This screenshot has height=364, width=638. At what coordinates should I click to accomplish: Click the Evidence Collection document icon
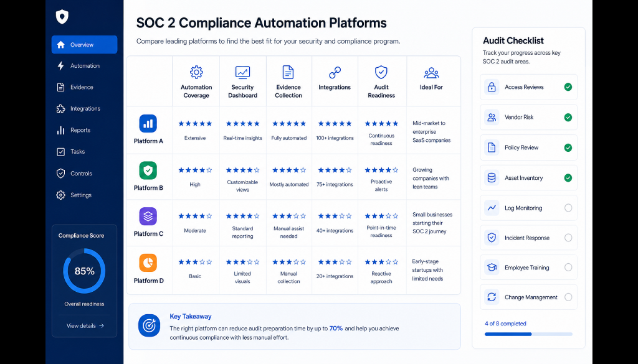(288, 72)
